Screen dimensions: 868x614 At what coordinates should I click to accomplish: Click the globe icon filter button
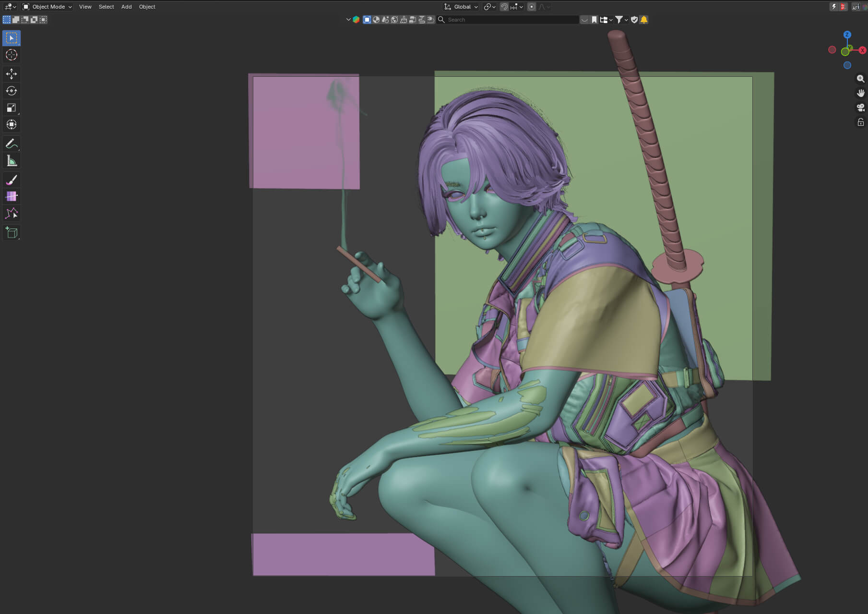click(x=394, y=20)
